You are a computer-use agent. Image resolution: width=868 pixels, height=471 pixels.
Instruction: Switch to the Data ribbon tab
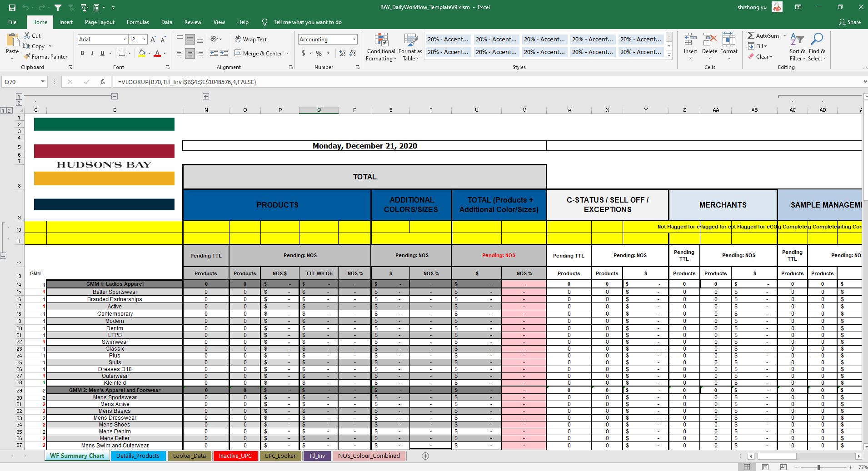pos(167,22)
